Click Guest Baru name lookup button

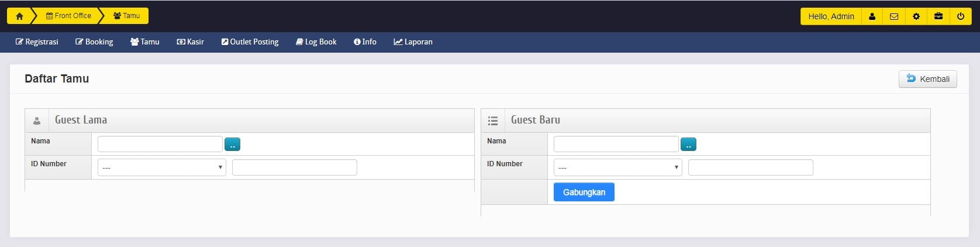click(x=688, y=145)
